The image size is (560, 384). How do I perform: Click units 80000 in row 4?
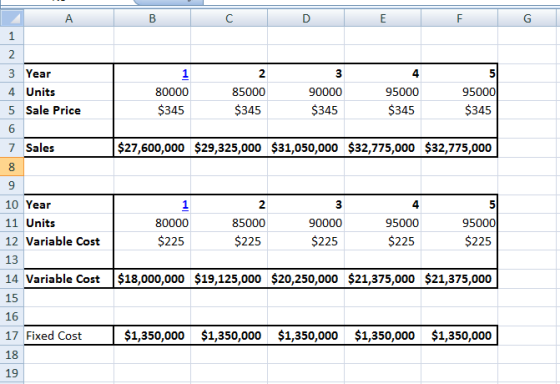pos(172,92)
